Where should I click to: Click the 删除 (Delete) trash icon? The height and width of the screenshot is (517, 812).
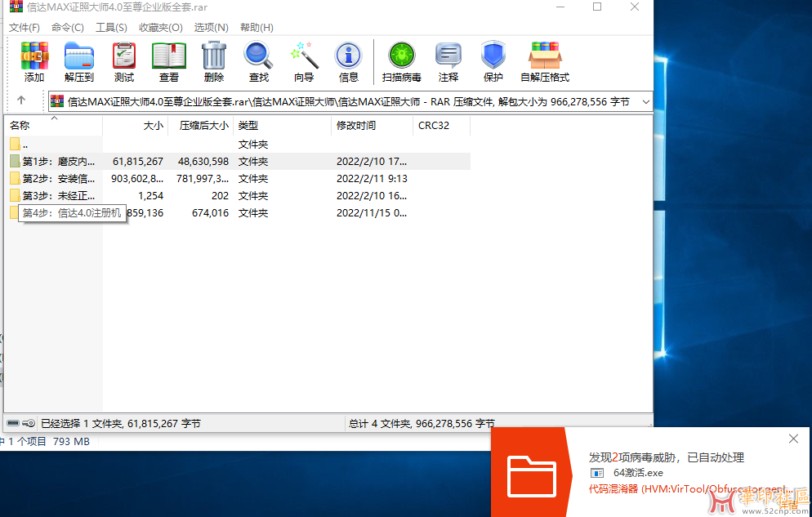[213, 61]
